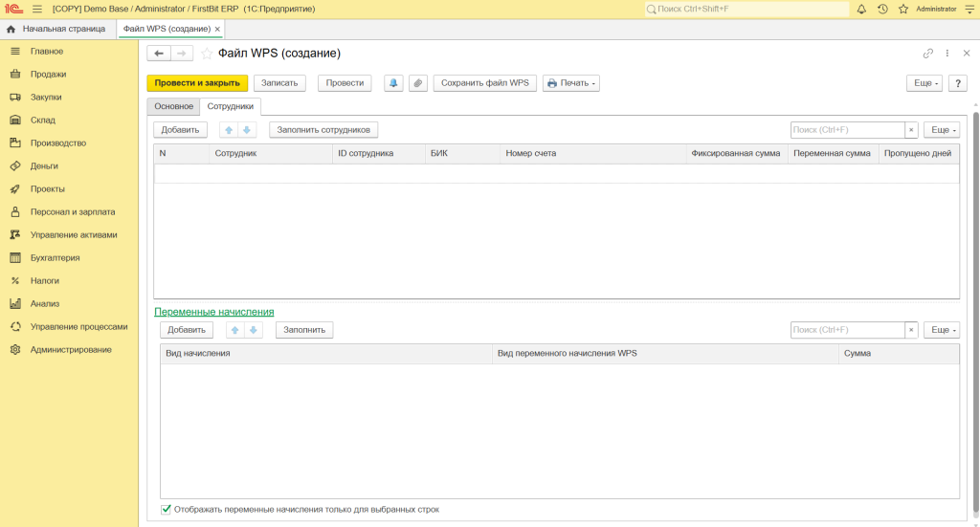Open Закупки section in sidebar
Image resolution: width=980 pixels, height=527 pixels.
[x=69, y=98]
